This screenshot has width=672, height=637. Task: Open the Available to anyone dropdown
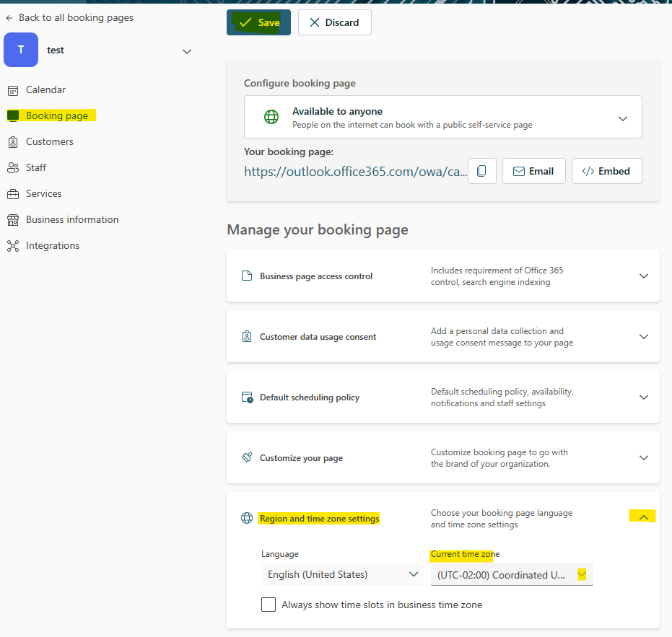[442, 117]
